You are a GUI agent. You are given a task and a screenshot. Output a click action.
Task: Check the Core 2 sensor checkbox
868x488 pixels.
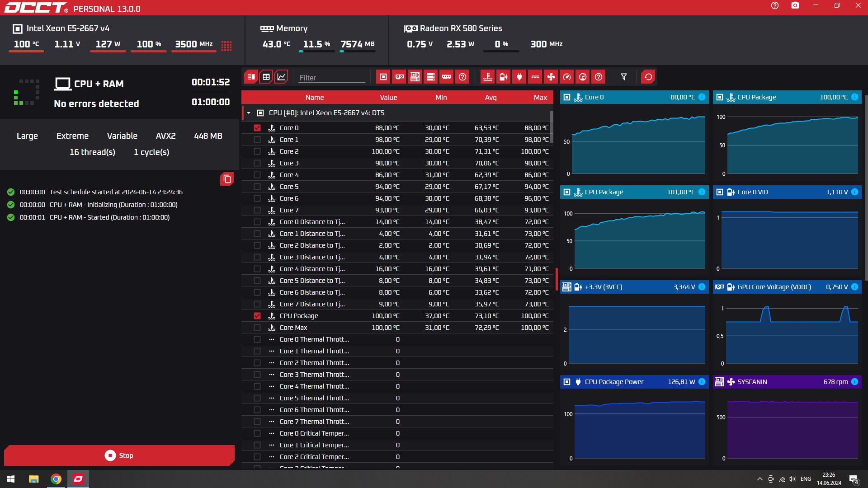(257, 151)
